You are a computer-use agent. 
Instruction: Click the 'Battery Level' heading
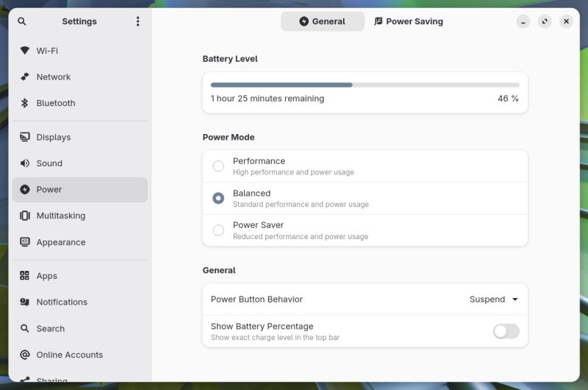230,59
